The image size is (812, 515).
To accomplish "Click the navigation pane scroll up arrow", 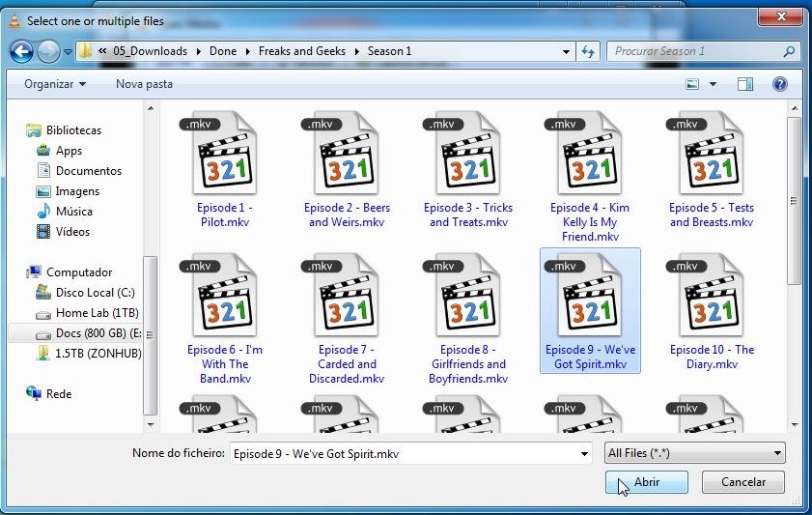I will point(151,108).
